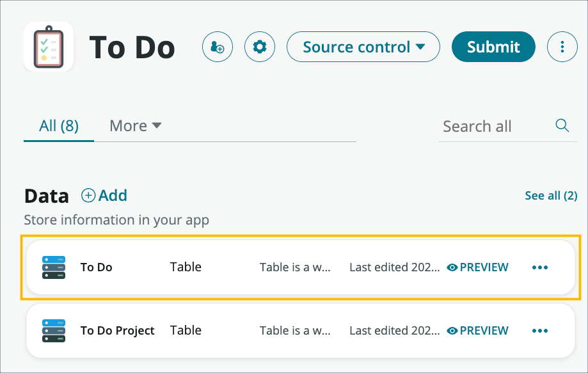Open row actions for the To Do Project table

(x=539, y=330)
